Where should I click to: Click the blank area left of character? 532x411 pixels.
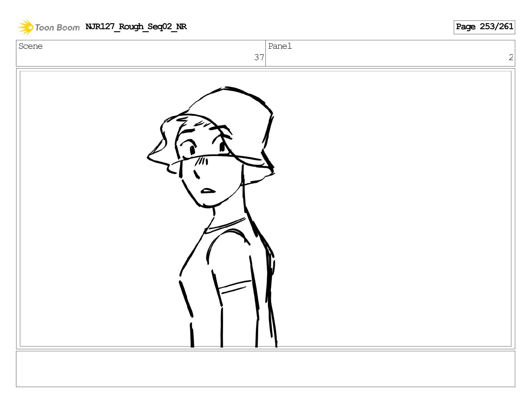84,208
